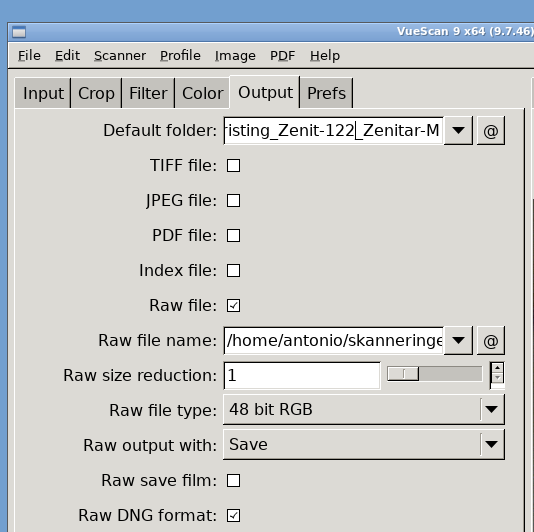Open the window menu icon in title bar

[19, 32]
